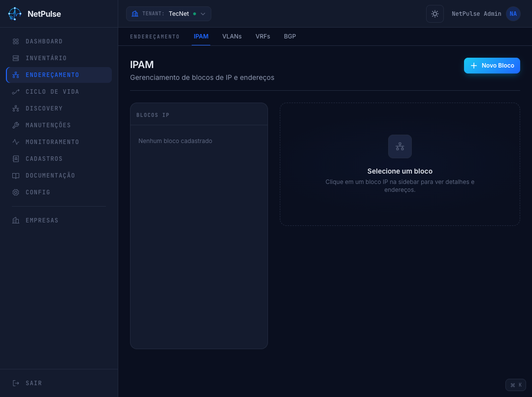Click the tenant building icon in header

(x=135, y=14)
